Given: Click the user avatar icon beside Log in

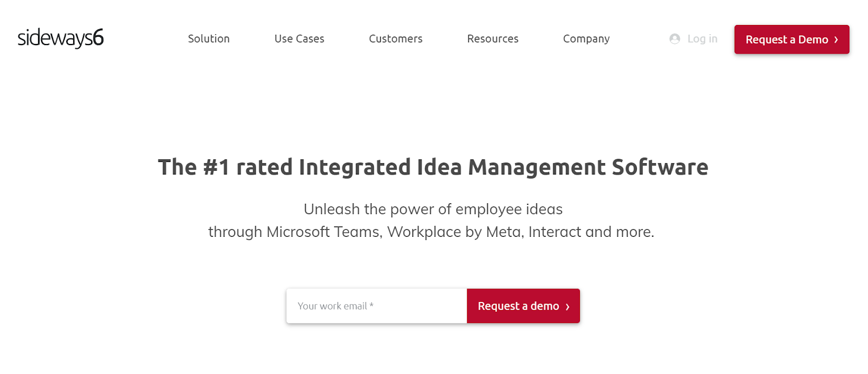Looking at the screenshot, I should point(675,39).
